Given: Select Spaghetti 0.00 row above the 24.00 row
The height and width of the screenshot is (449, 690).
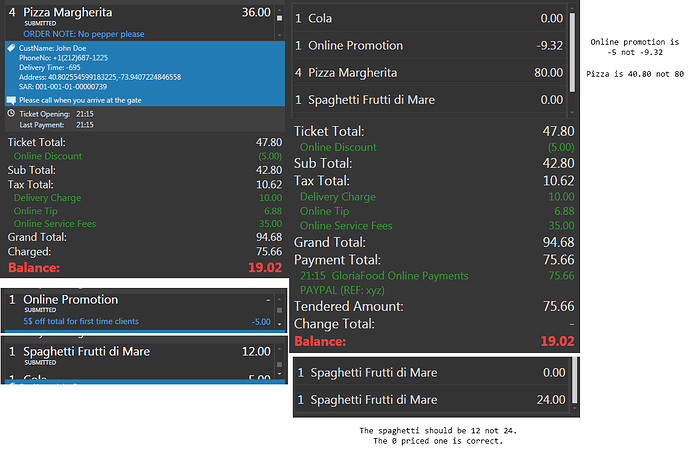Looking at the screenshot, I should click(x=431, y=373).
